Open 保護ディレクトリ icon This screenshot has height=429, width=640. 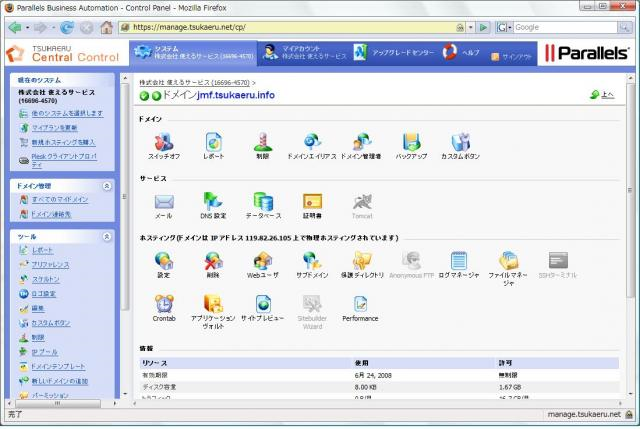point(362,260)
